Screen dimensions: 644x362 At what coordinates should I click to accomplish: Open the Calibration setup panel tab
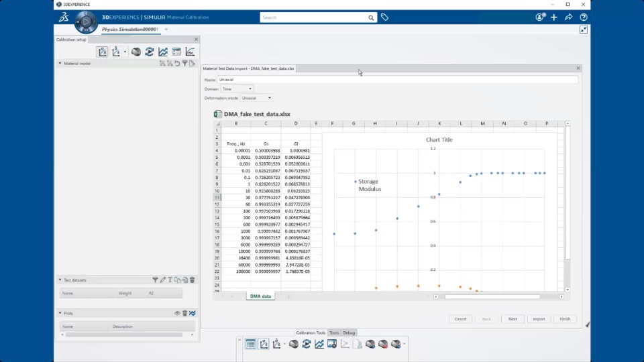pyautogui.click(x=71, y=40)
